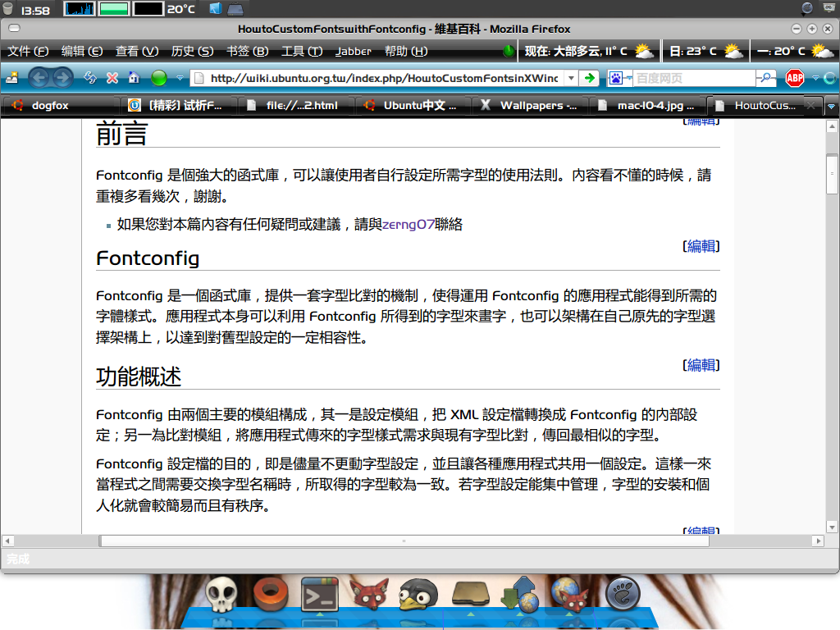Launch the orange ring icon in dock

(x=271, y=595)
